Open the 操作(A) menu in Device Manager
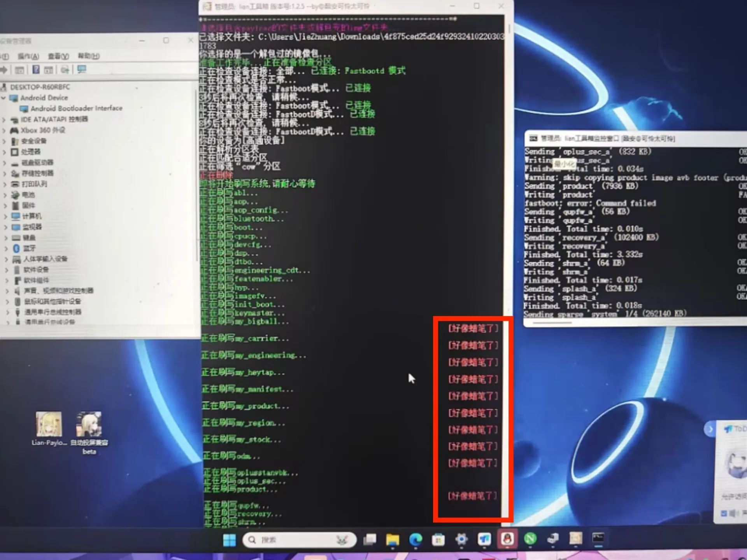 [x=28, y=56]
